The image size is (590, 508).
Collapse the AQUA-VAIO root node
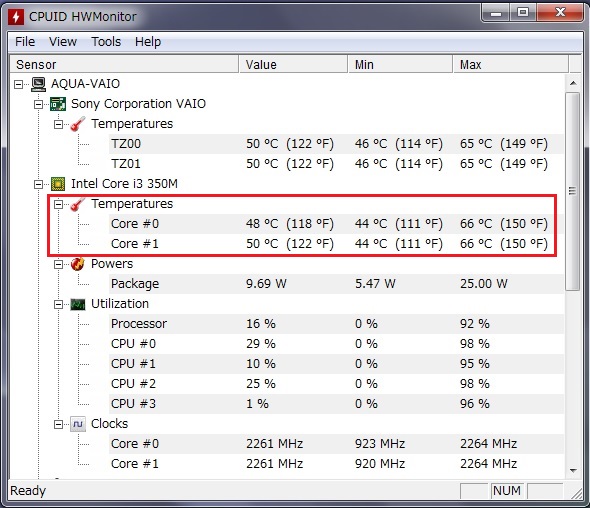[x=18, y=84]
